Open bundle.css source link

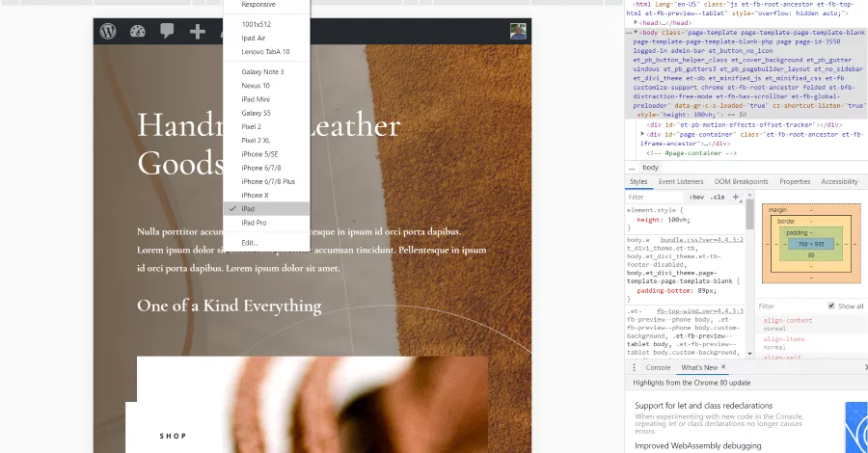pos(701,240)
